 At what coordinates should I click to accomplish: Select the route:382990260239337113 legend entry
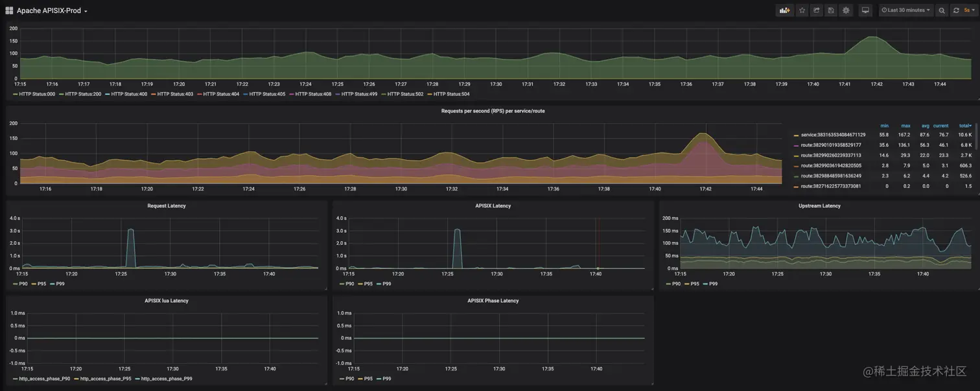coord(831,156)
